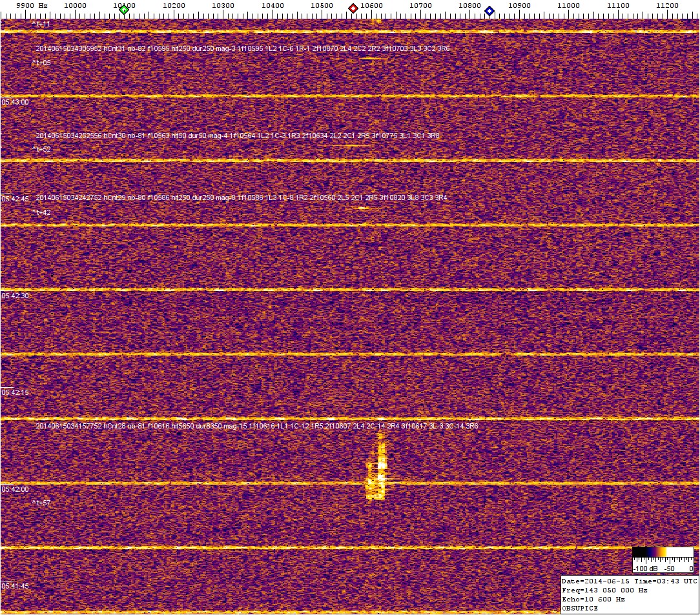This screenshot has height=615, width=700.
Task: Select the red diamond frequency marker
Action: 353,9
